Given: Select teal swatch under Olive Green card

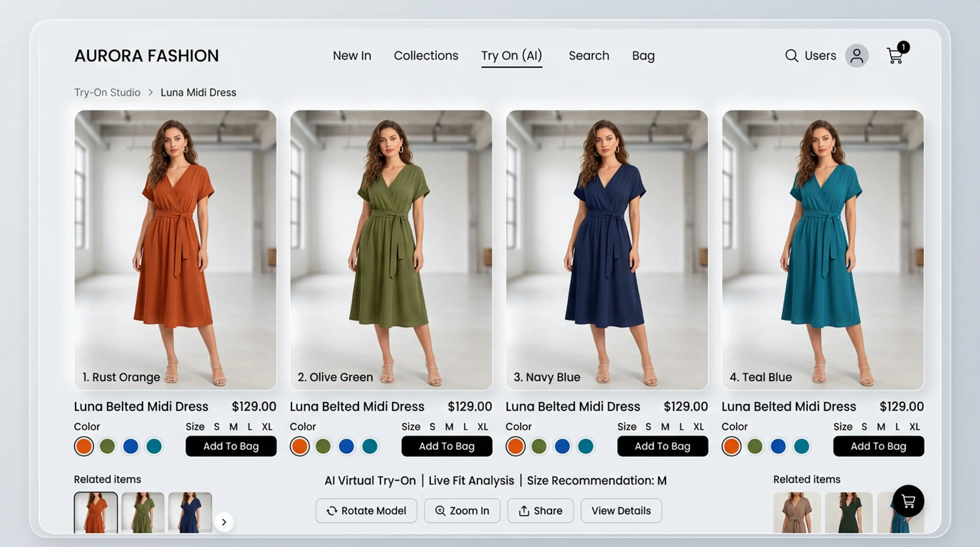Looking at the screenshot, I should pyautogui.click(x=370, y=446).
